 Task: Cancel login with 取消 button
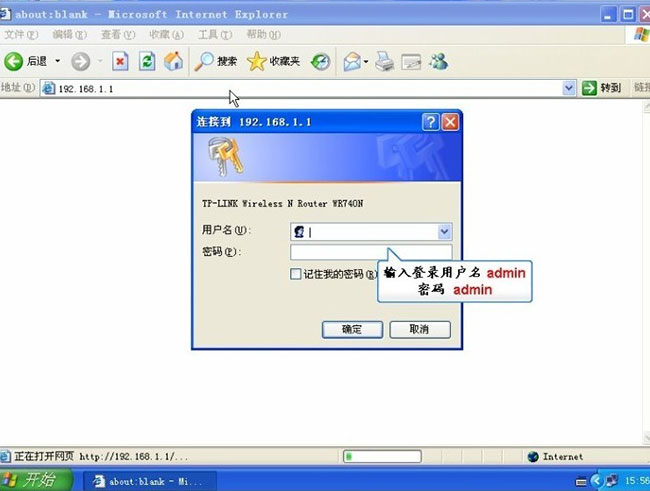(x=420, y=330)
